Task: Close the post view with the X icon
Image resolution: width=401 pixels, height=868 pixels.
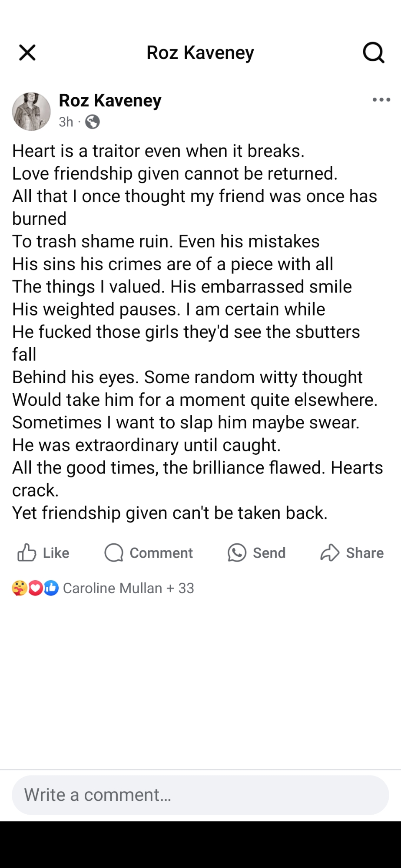Action: pos(27,53)
